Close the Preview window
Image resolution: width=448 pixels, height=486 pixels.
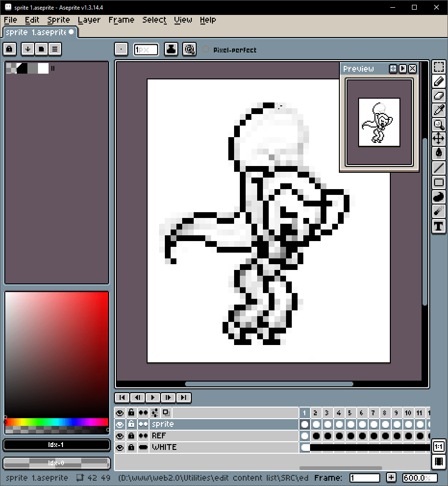point(412,68)
